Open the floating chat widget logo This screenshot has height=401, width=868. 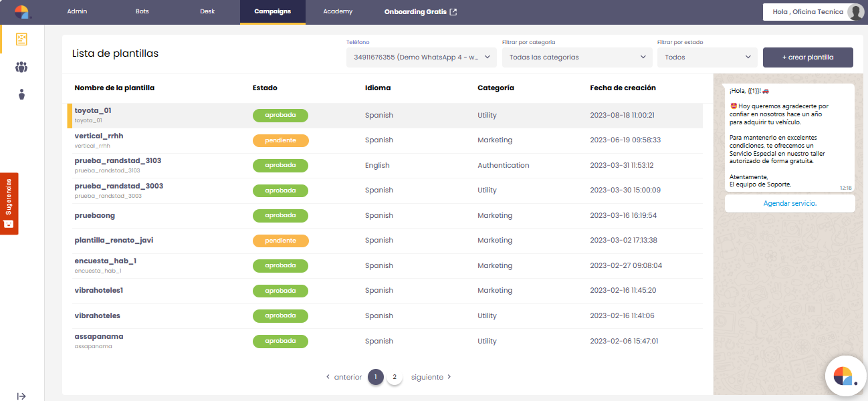(x=846, y=376)
